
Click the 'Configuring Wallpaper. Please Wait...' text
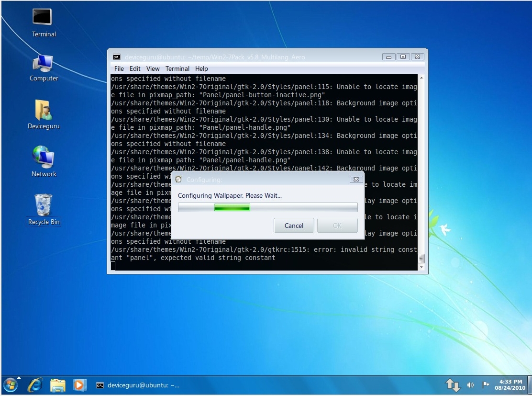pos(230,196)
